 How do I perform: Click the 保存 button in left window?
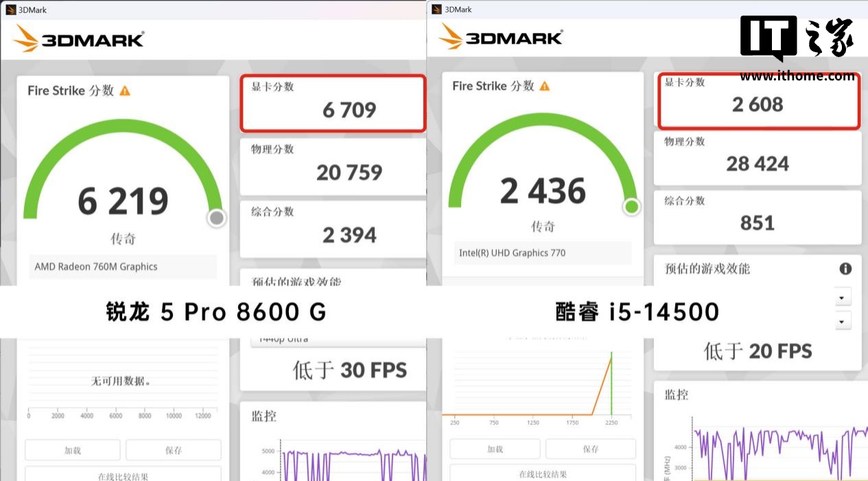[174, 450]
